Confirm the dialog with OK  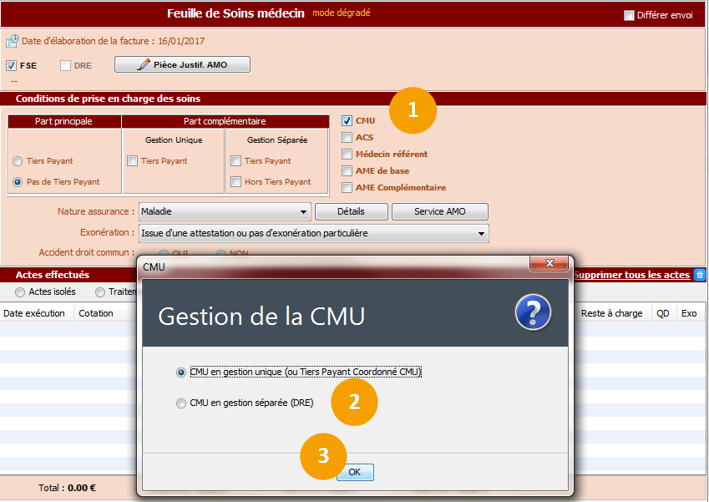click(x=354, y=472)
